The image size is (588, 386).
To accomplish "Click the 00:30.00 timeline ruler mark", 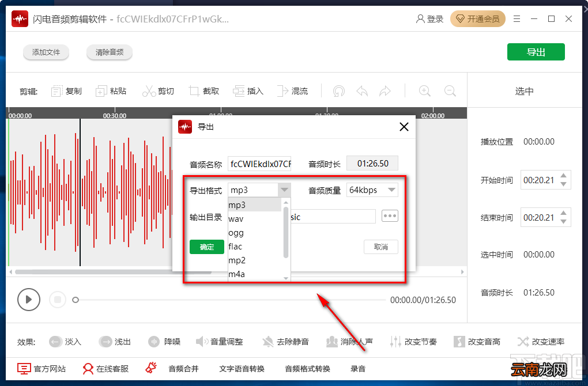I will tap(115, 116).
